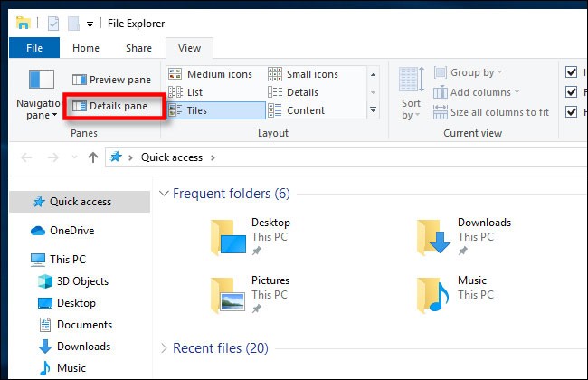Select Small icons layout
This screenshot has width=588, height=380.
click(308, 74)
